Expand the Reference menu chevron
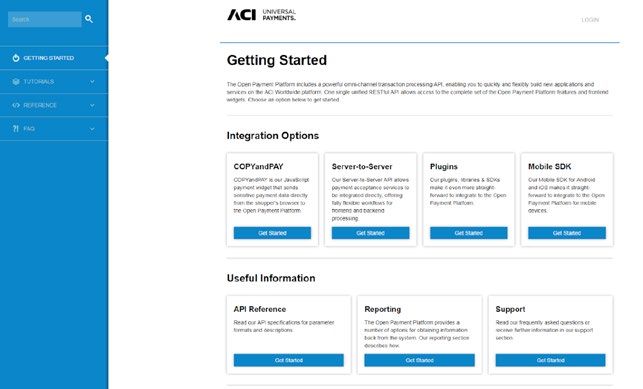The width and height of the screenshot is (643, 389). tap(92, 105)
